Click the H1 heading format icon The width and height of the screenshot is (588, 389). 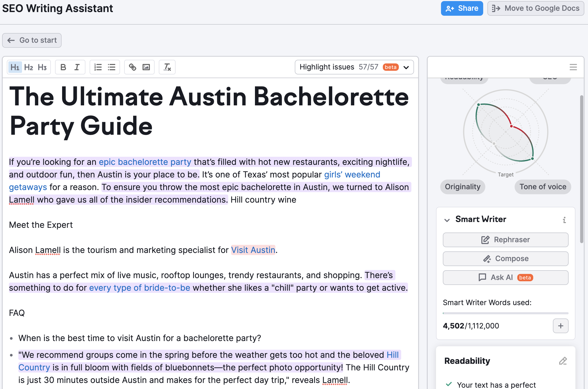[15, 67]
